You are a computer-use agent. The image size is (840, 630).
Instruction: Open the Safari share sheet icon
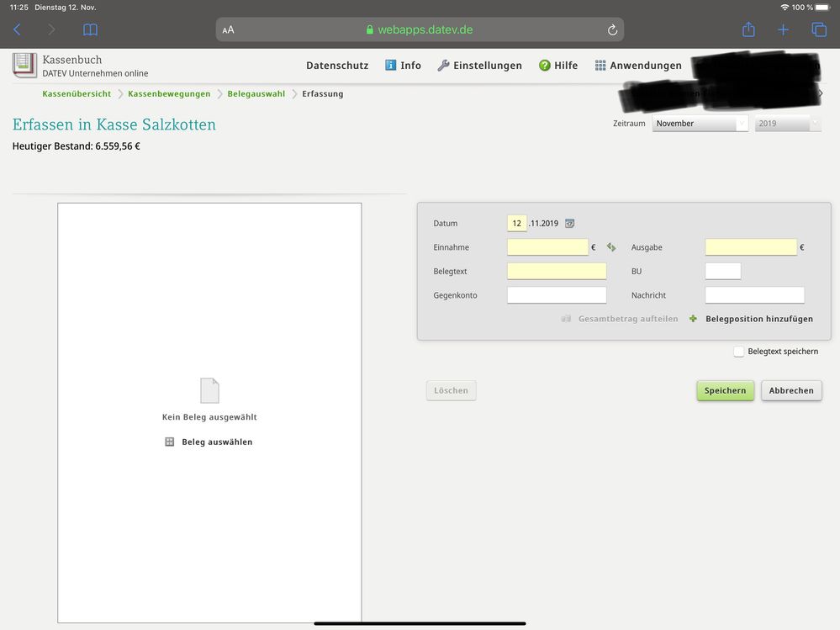click(x=748, y=29)
